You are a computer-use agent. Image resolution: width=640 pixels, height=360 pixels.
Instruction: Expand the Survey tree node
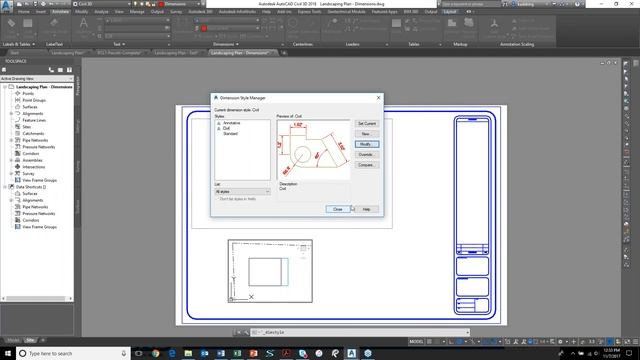pyautogui.click(x=11, y=173)
